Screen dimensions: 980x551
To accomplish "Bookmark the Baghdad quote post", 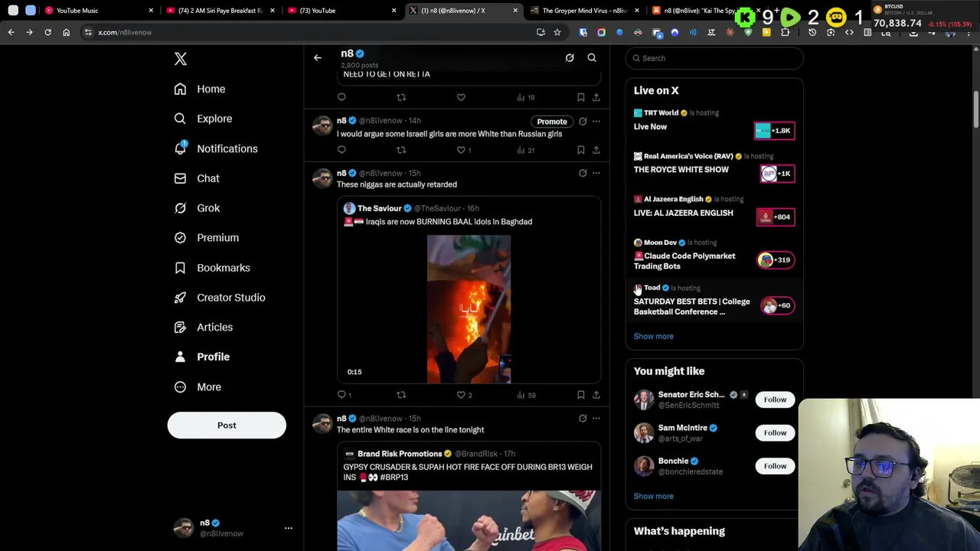I will [581, 395].
